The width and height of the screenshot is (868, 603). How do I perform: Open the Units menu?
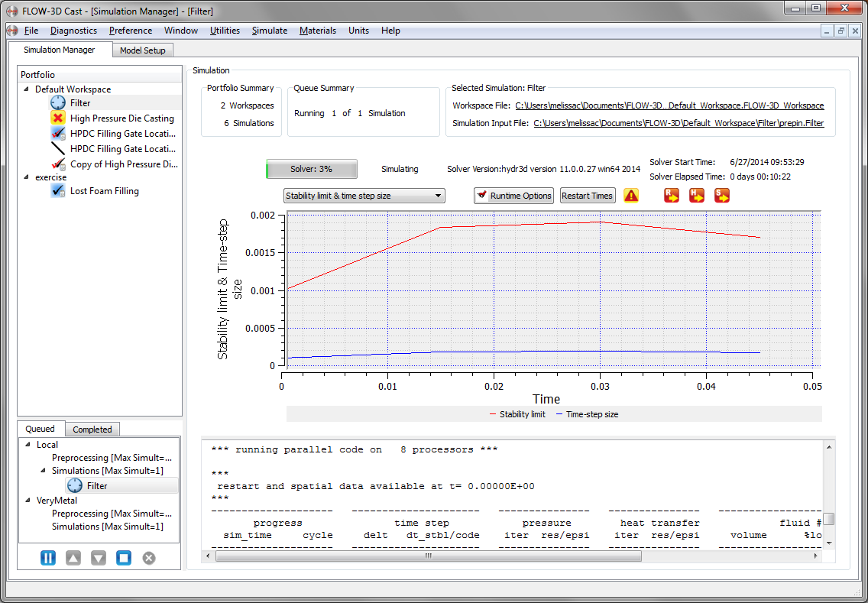[358, 31]
